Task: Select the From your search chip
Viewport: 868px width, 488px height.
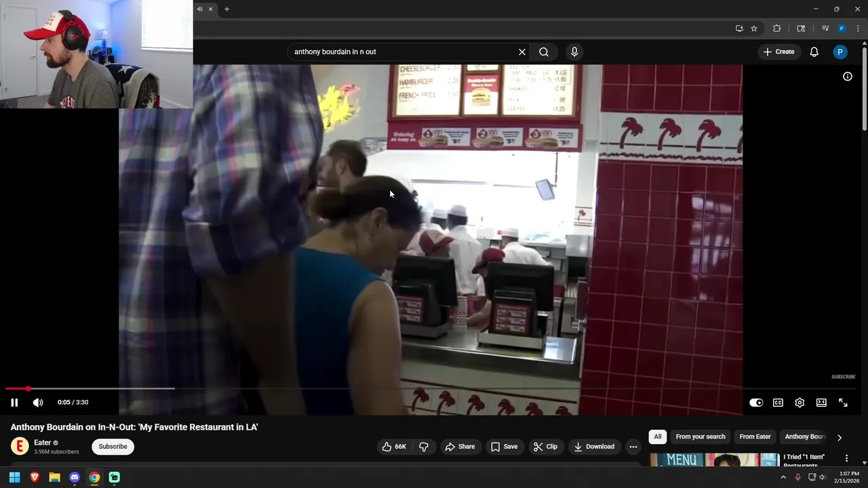Action: pos(701,437)
